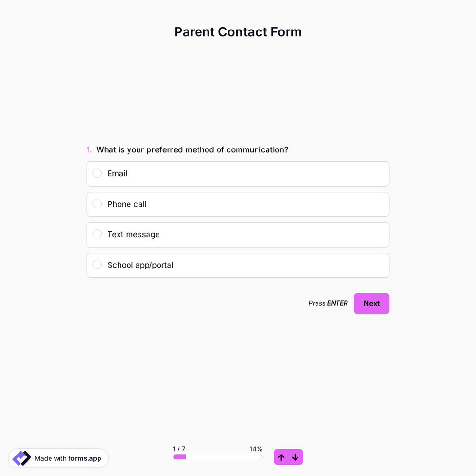Screen dimensions: 476x476
Task: Click the forms.app logo icon
Action: (x=21, y=458)
